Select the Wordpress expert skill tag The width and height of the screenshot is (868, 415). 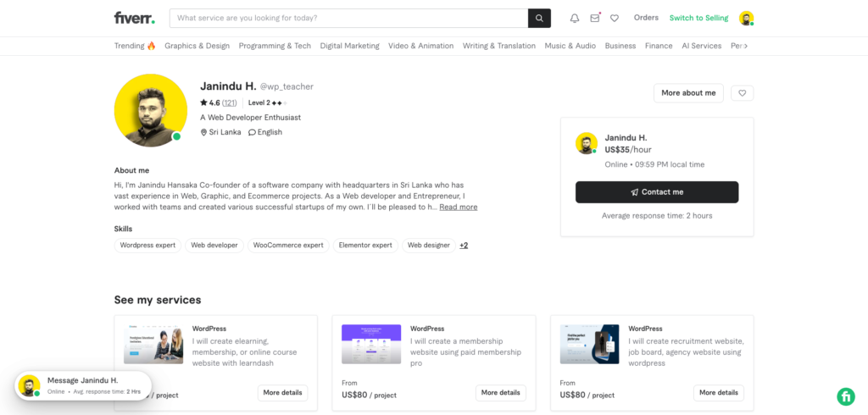147,246
